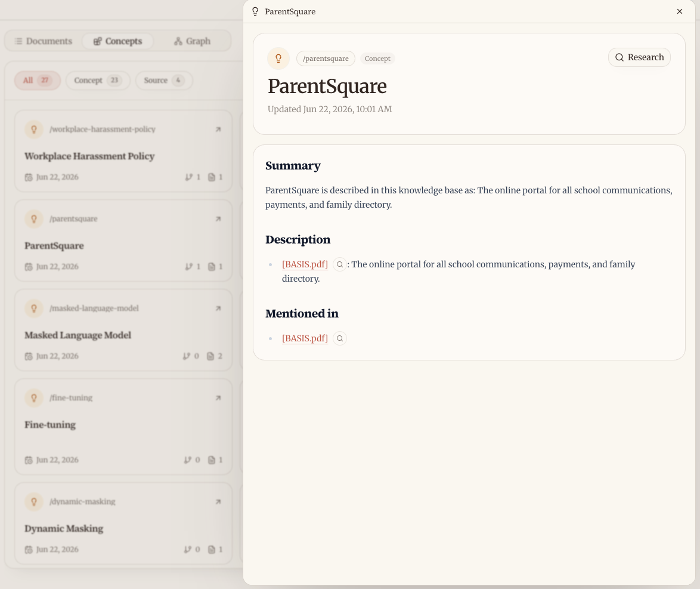
Task: Open the BASIS.pdf link under Mentioned in
Action: (305, 338)
